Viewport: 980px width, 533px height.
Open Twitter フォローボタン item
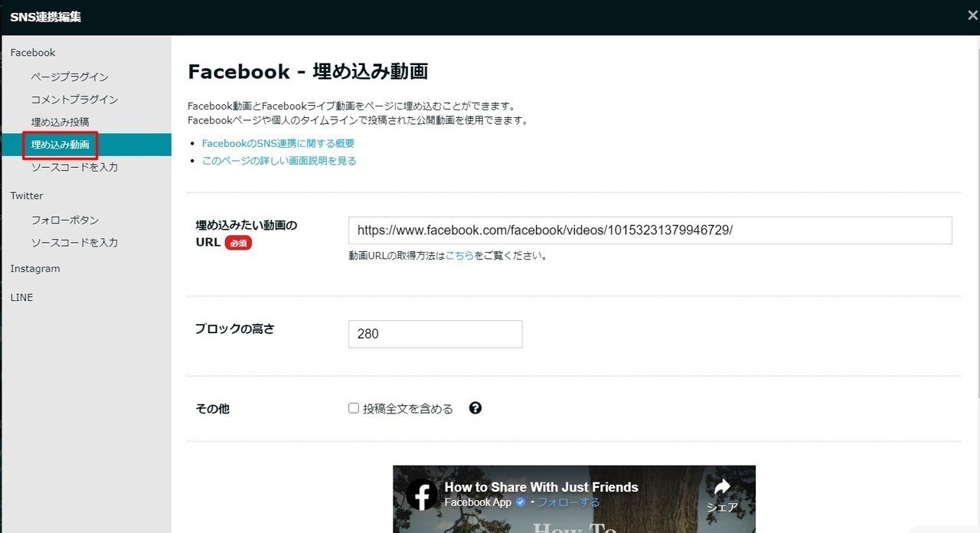pyautogui.click(x=65, y=220)
